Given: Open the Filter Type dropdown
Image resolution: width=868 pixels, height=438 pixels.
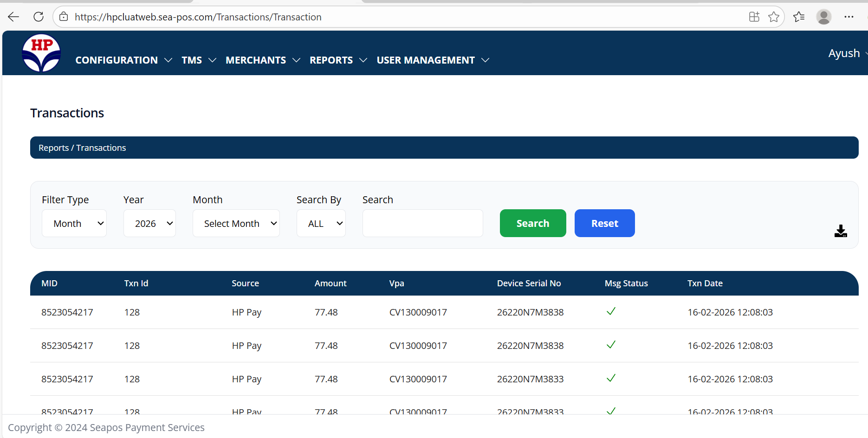Looking at the screenshot, I should [x=74, y=223].
